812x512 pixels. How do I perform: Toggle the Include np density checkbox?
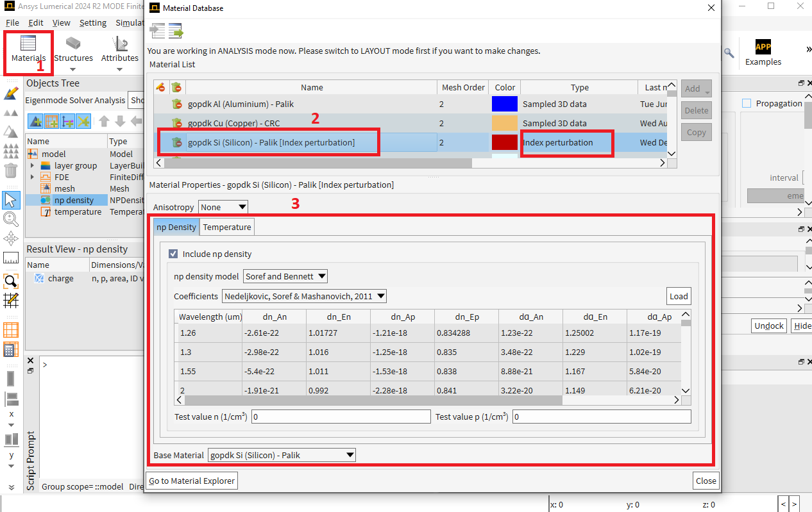click(x=173, y=254)
